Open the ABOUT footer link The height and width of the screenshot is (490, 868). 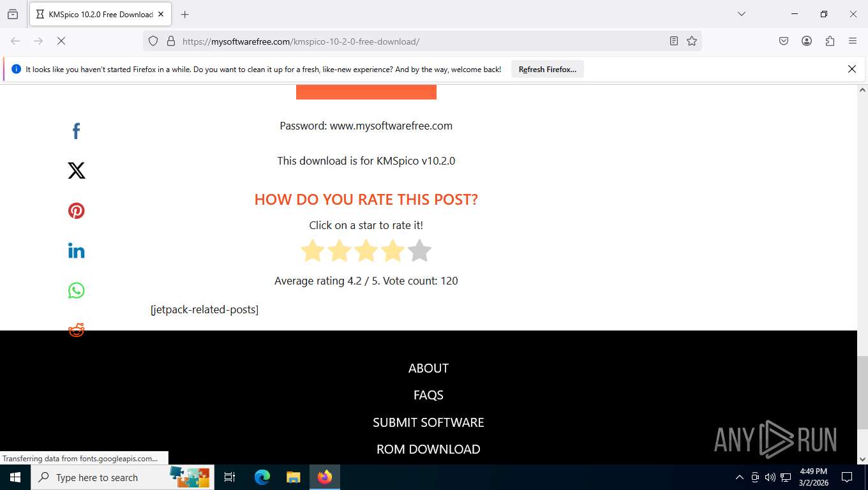[428, 368]
